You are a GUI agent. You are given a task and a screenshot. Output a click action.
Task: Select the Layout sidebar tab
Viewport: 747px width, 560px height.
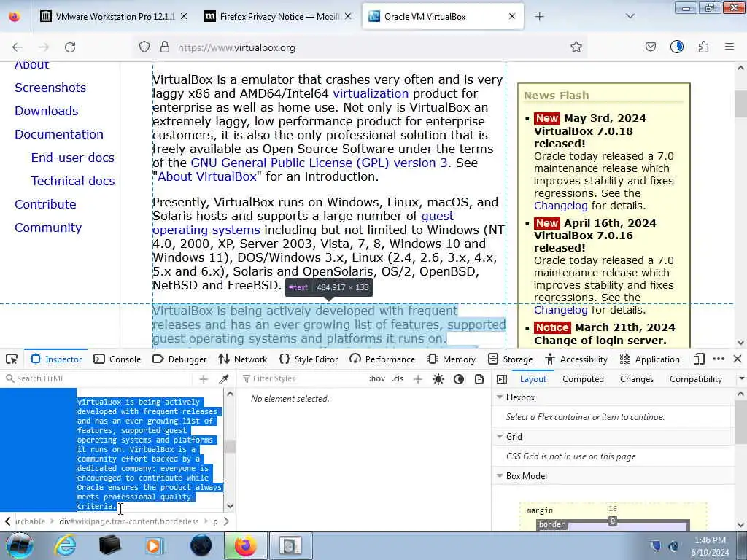[x=533, y=379]
